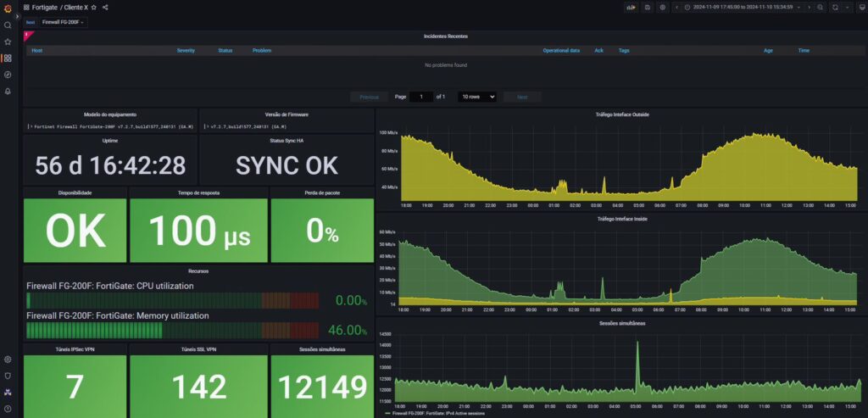Shift time range forward
The image size is (868, 418).
tap(809, 7)
